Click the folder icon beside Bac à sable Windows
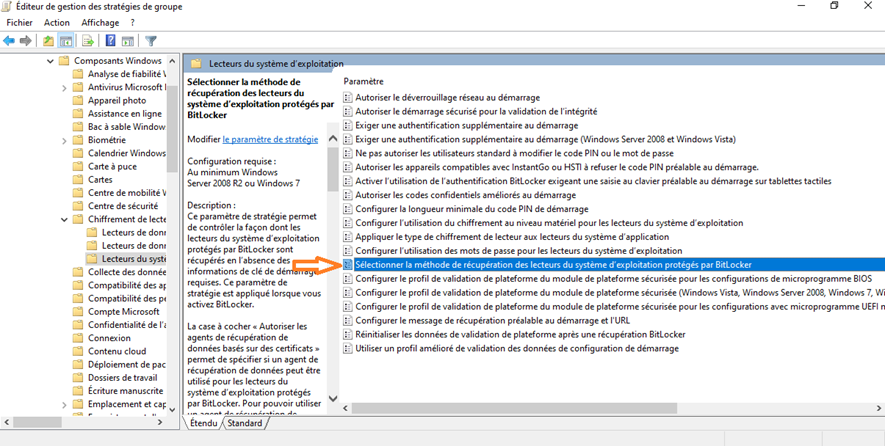The image size is (885, 446). (x=78, y=127)
